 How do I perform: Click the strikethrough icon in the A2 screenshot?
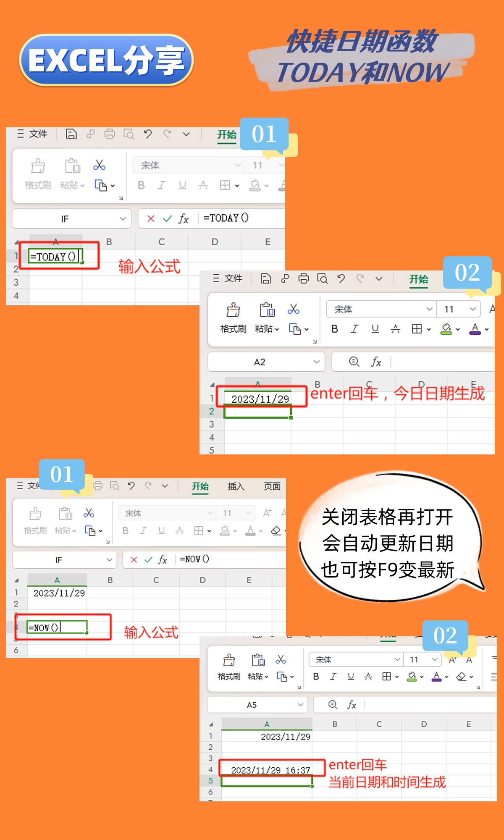pyautogui.click(x=395, y=329)
